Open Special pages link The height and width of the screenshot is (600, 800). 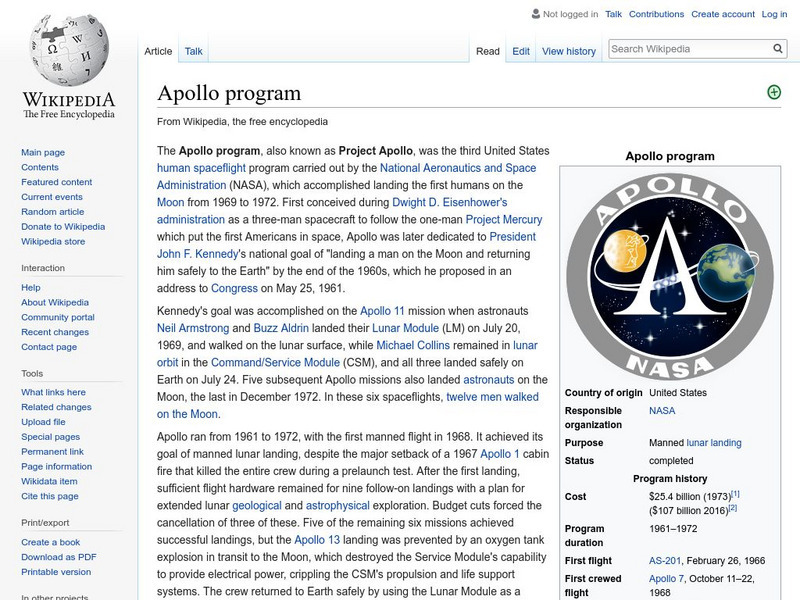pyautogui.click(x=51, y=437)
